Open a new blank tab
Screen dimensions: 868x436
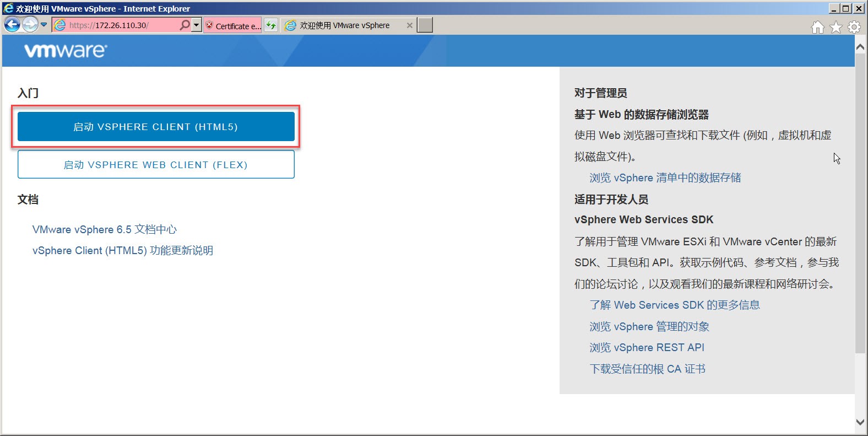[425, 25]
